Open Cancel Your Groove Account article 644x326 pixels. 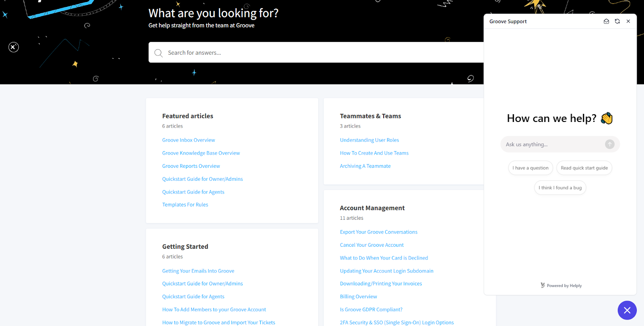[372, 245]
